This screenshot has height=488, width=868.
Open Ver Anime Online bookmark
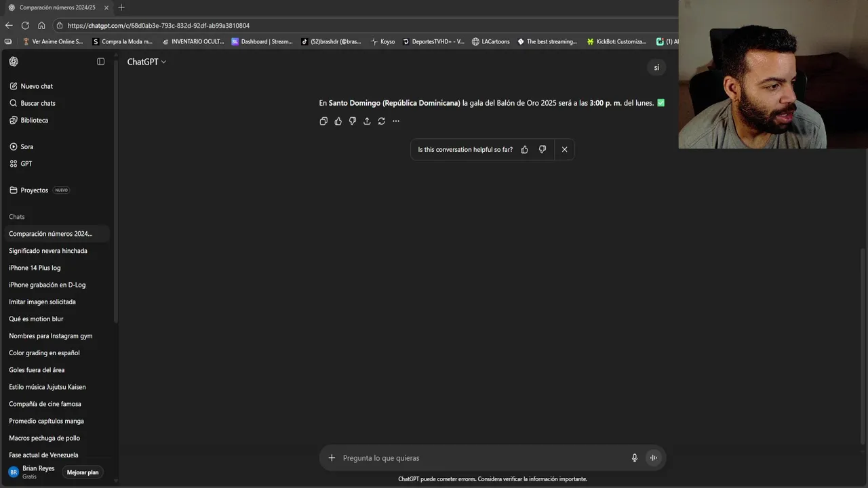[x=53, y=41]
